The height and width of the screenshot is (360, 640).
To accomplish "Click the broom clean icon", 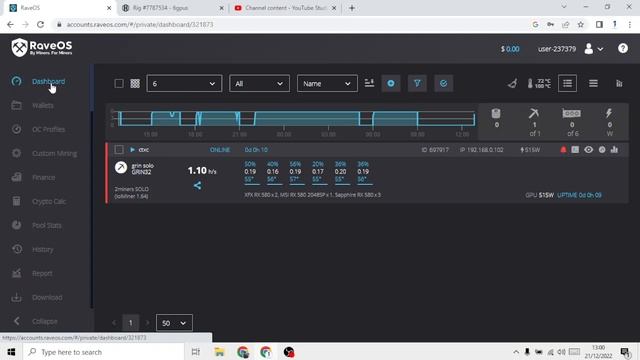I will (513, 83).
